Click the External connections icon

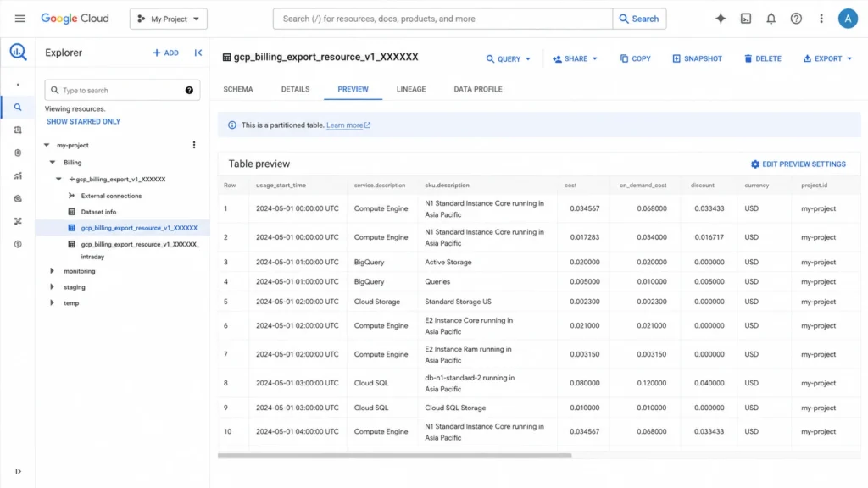[71, 196]
